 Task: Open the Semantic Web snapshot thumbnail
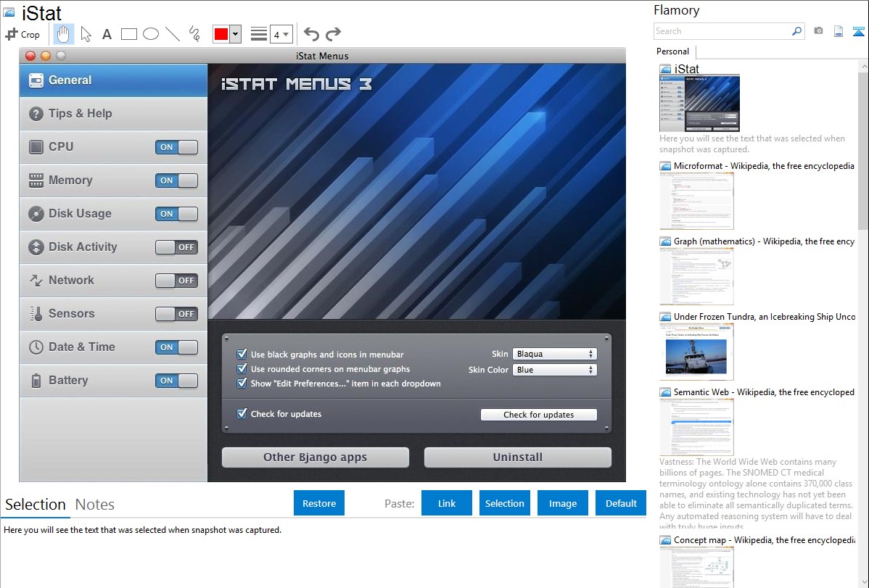tap(696, 427)
